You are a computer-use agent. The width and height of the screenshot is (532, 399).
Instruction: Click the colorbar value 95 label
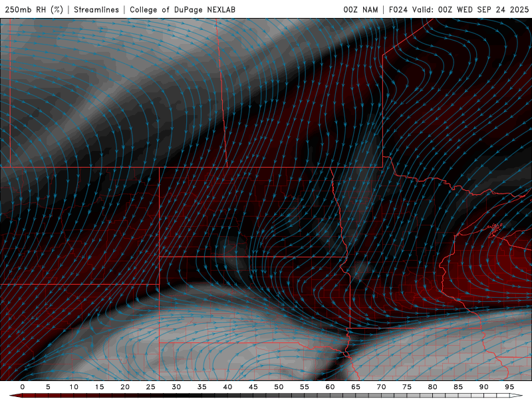point(509,387)
